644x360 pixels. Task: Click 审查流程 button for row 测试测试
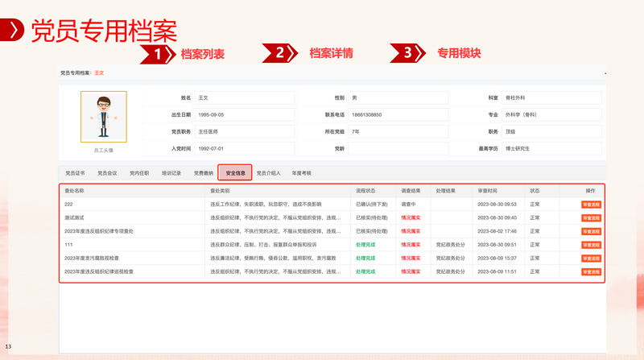(x=591, y=218)
